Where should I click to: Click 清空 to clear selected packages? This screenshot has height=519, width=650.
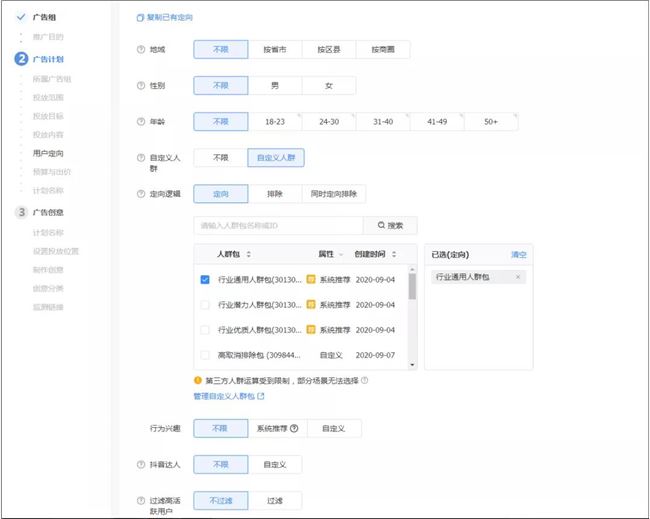(518, 255)
